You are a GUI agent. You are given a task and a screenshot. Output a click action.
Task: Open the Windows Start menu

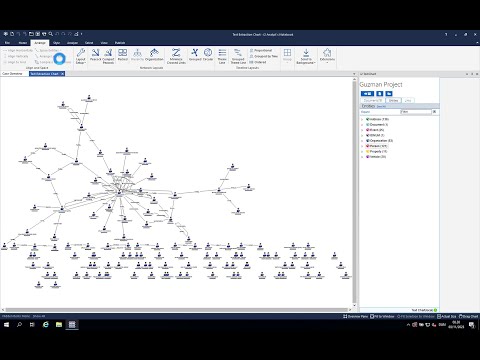pyautogui.click(x=6, y=325)
